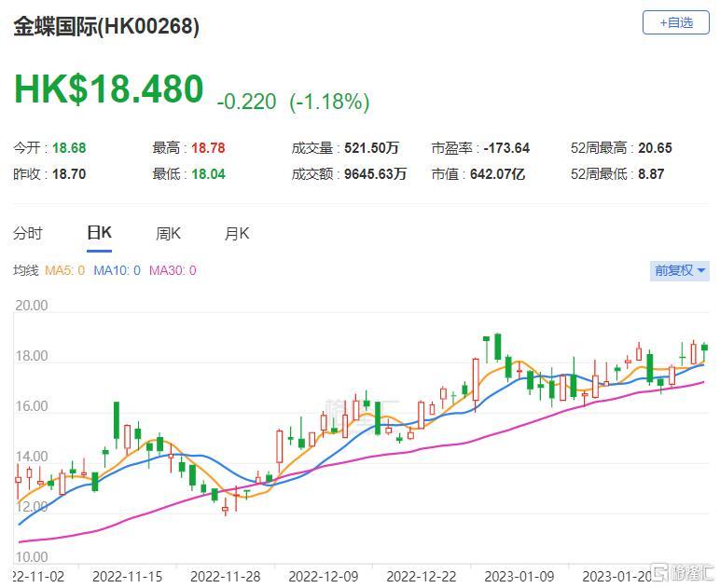Click previous close value 18.70

[x=69, y=174]
